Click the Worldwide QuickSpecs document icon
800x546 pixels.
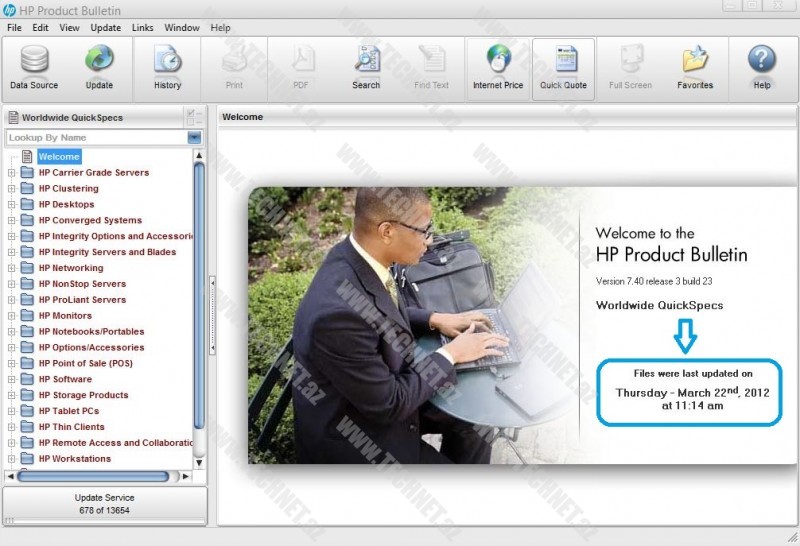click(x=13, y=117)
